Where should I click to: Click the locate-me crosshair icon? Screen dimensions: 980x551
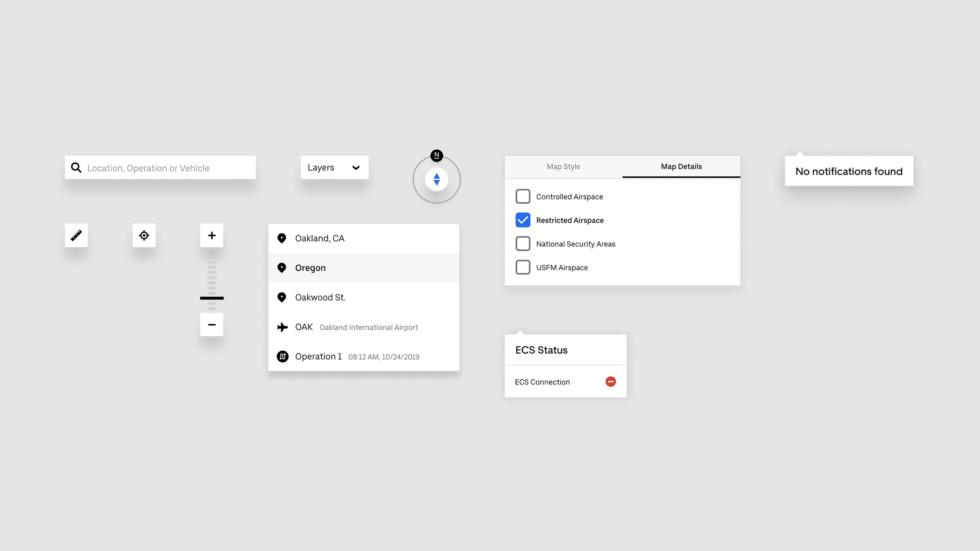pos(144,235)
